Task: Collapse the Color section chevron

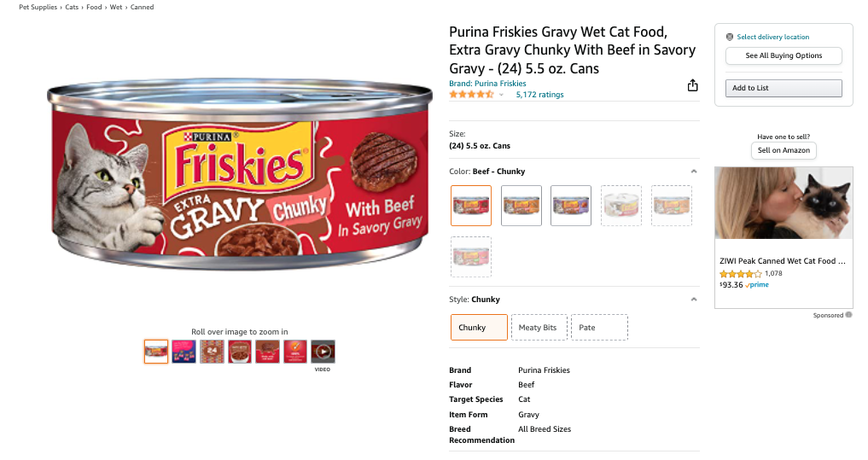Action: click(693, 172)
